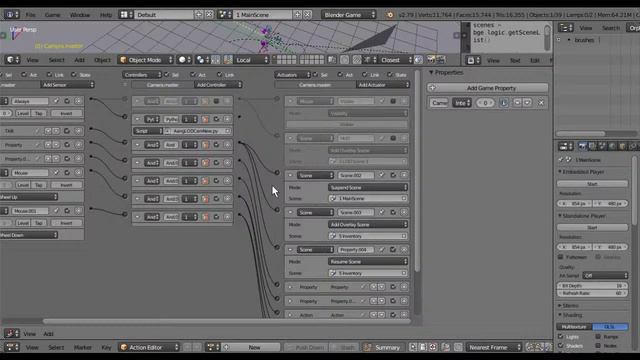
Task: Adjust the Bit Depth slider
Action: [592, 286]
